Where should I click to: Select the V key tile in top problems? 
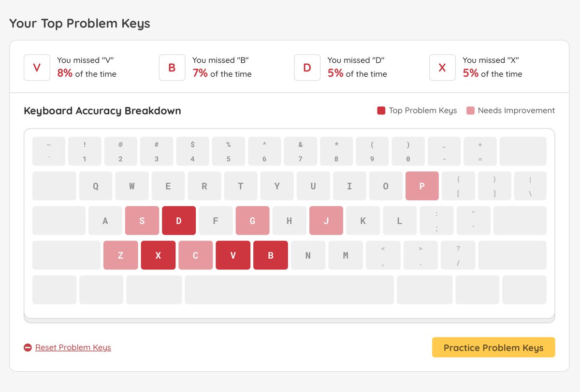(x=37, y=68)
